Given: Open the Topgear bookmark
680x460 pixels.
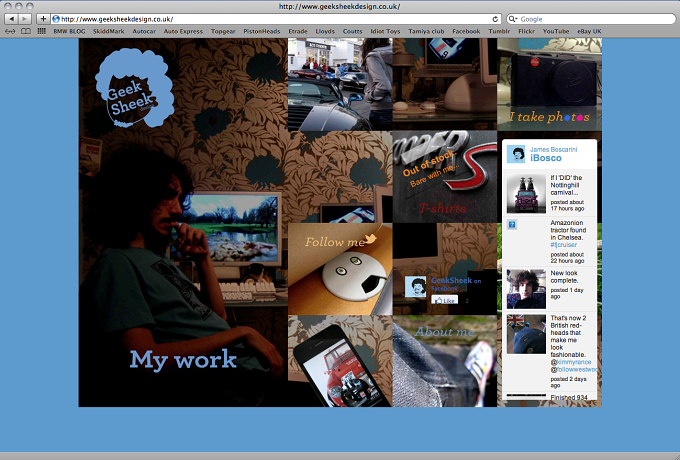Looking at the screenshot, I should coord(223,31).
